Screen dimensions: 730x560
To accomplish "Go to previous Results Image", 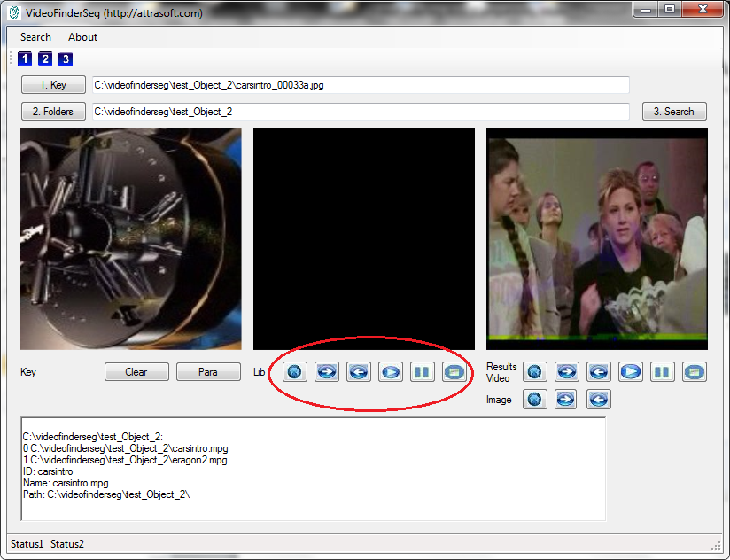I will tap(599, 400).
